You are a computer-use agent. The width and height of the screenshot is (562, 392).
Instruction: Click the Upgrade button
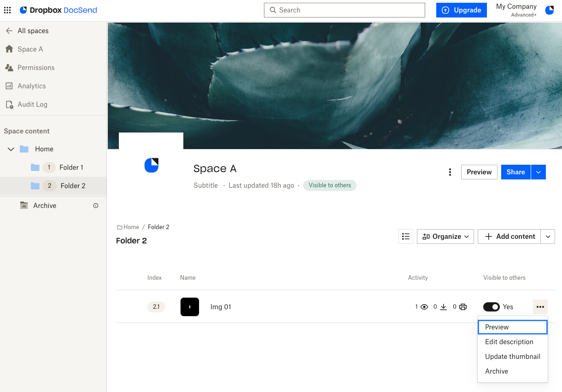pyautogui.click(x=461, y=10)
